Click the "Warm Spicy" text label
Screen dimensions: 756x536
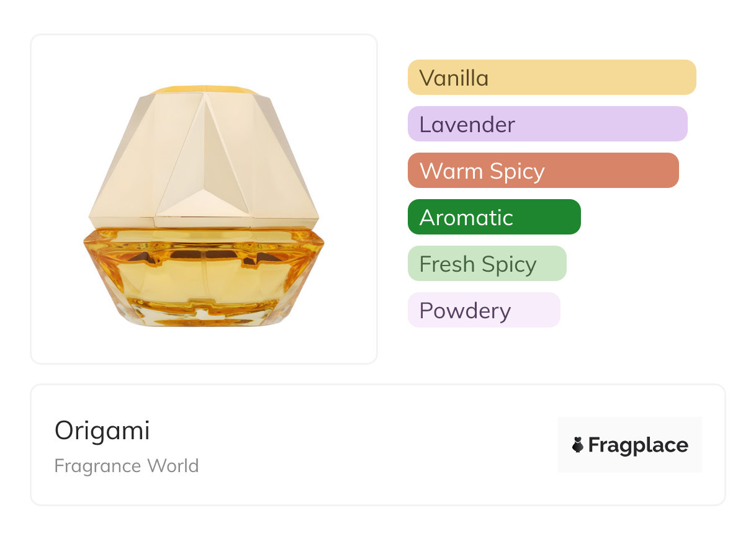click(x=482, y=171)
